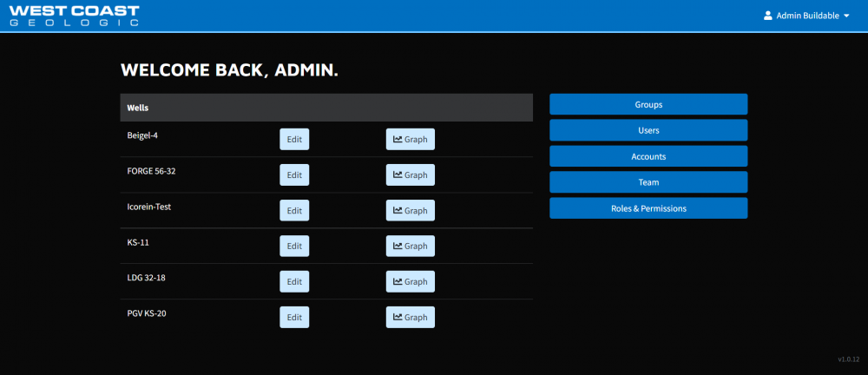The width and height of the screenshot is (868, 375).
Task: Open the Users management page
Action: 648,130
